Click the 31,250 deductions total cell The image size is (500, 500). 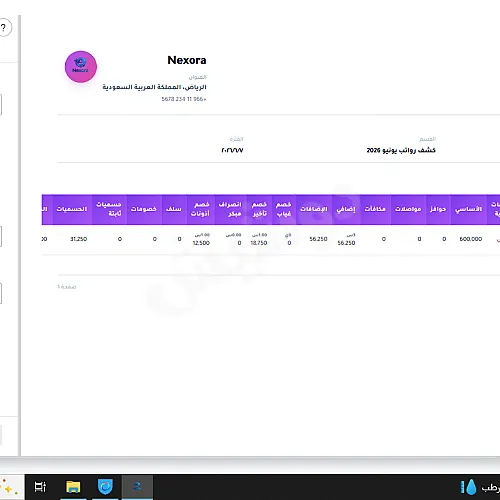point(79,239)
